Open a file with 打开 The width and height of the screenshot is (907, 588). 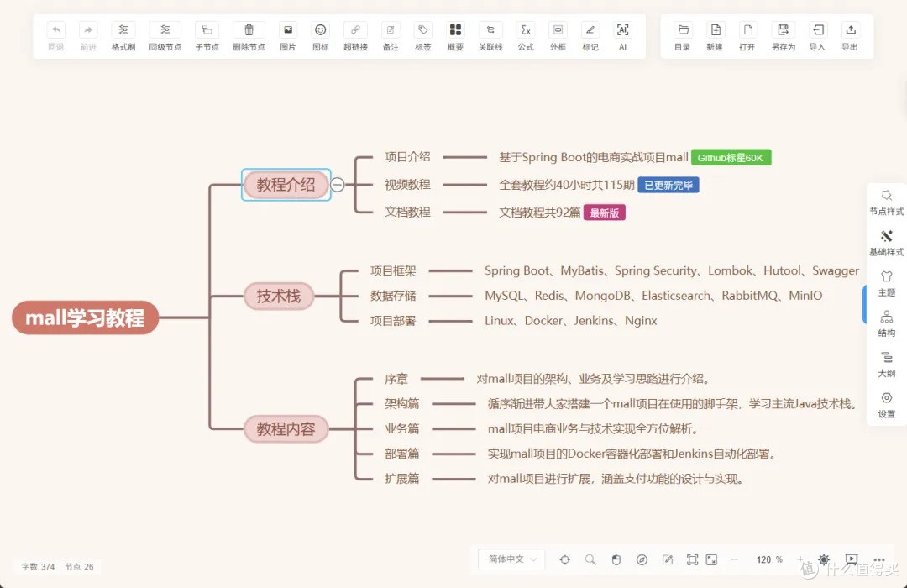(x=747, y=30)
